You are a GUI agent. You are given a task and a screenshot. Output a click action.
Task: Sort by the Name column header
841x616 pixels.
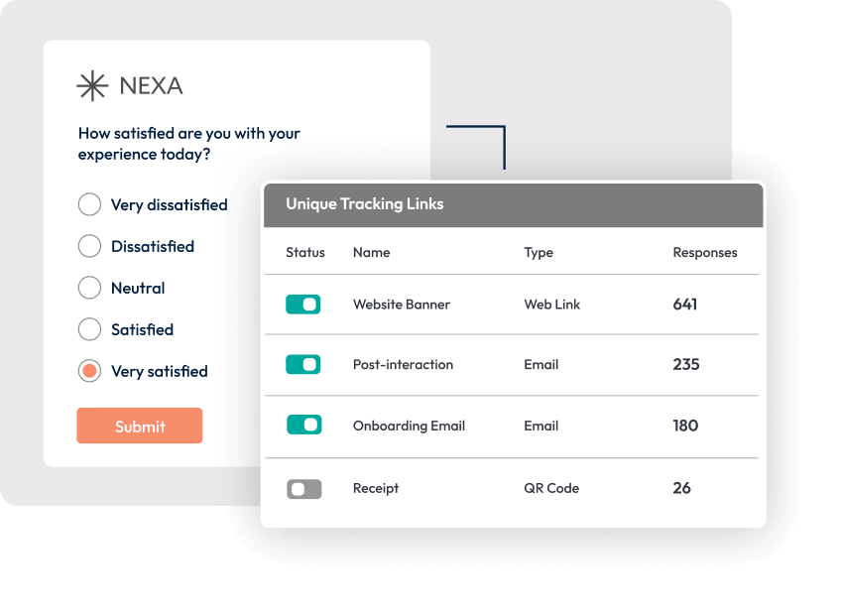point(372,252)
